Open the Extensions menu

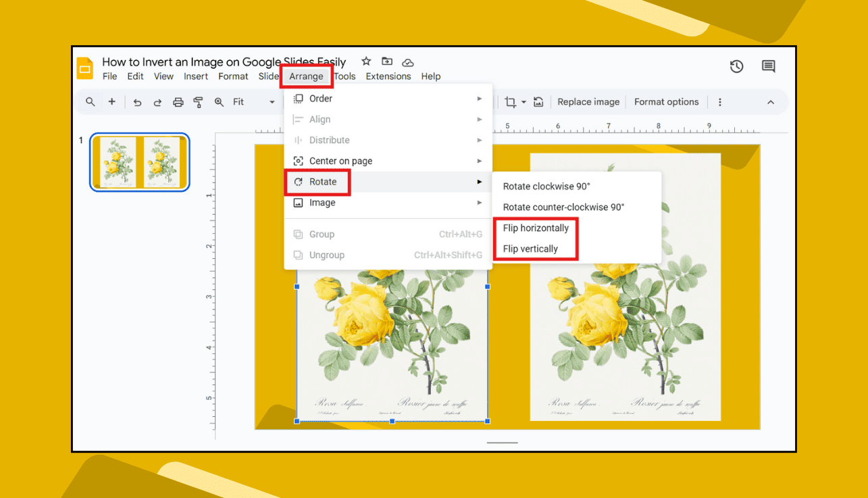pyautogui.click(x=388, y=76)
